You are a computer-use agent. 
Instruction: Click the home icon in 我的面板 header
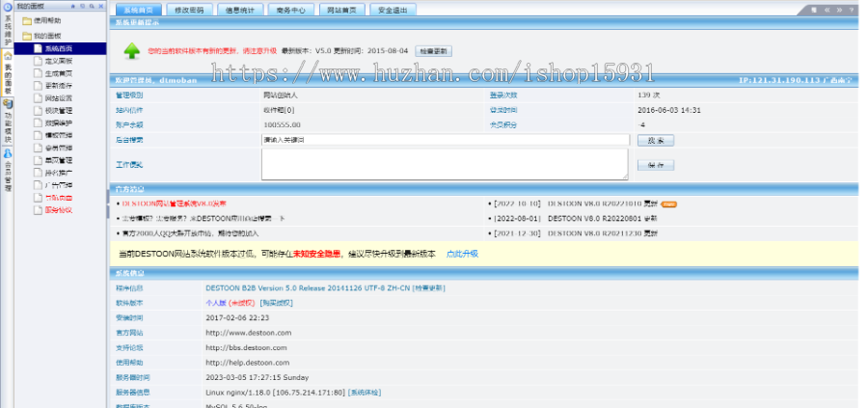pos(73,6)
